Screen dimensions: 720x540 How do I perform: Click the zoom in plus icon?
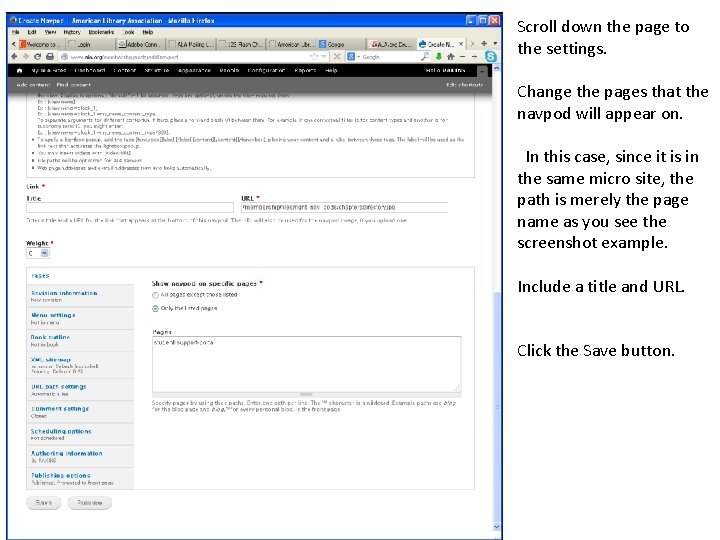[x=474, y=56]
